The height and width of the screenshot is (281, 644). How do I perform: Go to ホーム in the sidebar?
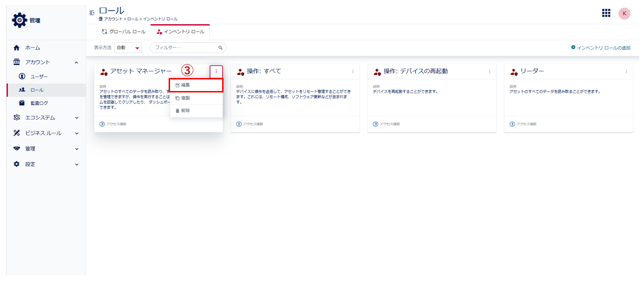33,48
